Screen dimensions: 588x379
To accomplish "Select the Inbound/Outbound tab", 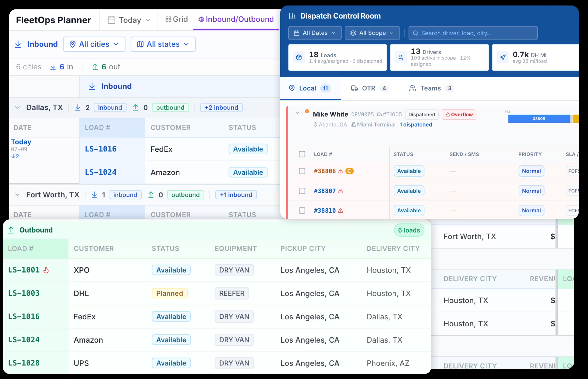I will click(236, 19).
